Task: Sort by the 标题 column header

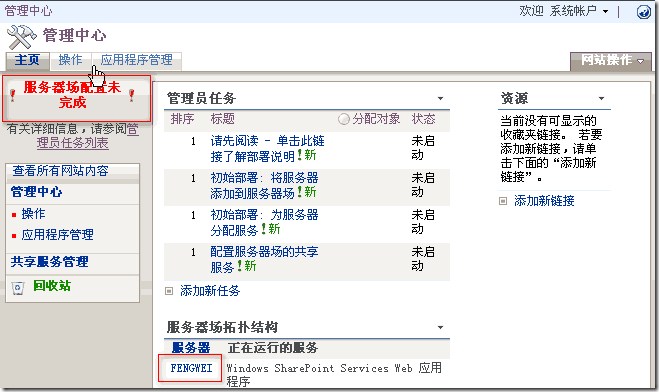Action: (x=222, y=119)
